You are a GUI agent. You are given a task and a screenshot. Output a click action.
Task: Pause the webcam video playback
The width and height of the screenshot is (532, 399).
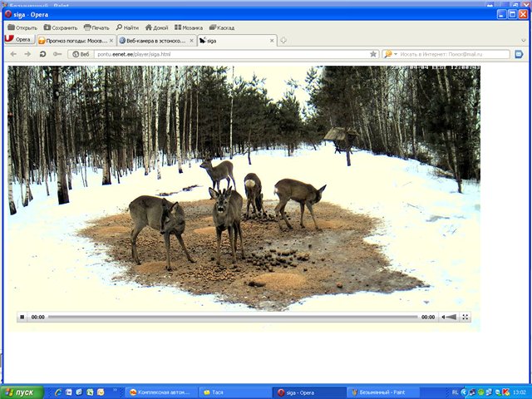pyautogui.click(x=22, y=317)
